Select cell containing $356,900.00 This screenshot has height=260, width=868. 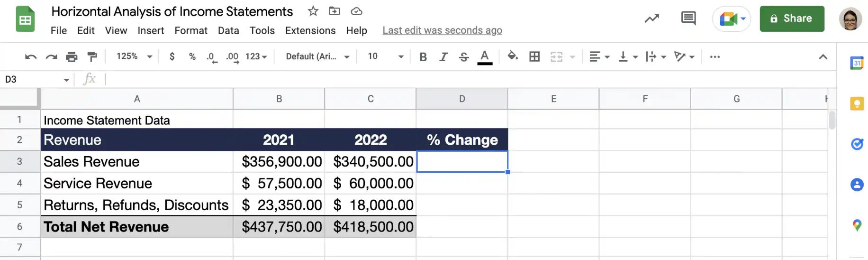279,161
